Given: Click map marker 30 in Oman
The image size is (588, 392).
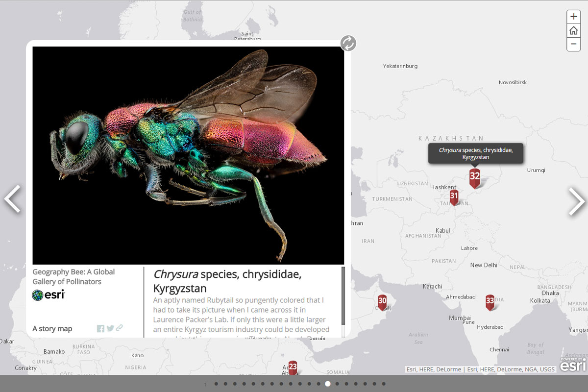Looking at the screenshot, I should tap(382, 301).
